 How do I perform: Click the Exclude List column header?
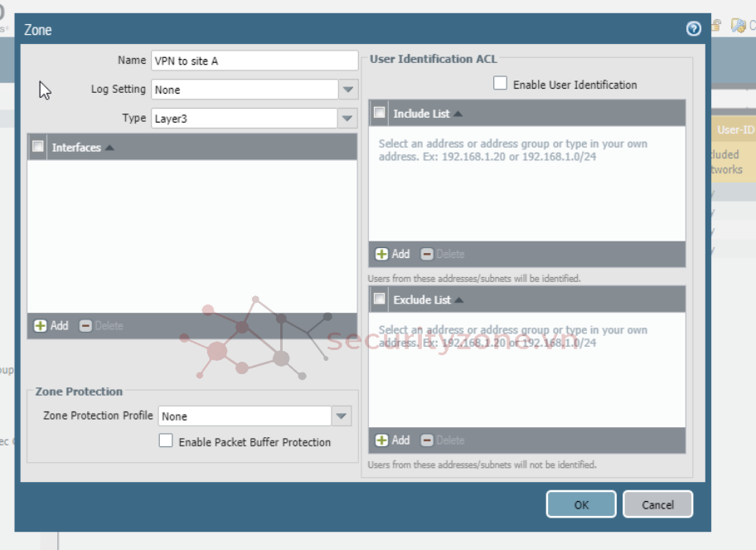422,299
